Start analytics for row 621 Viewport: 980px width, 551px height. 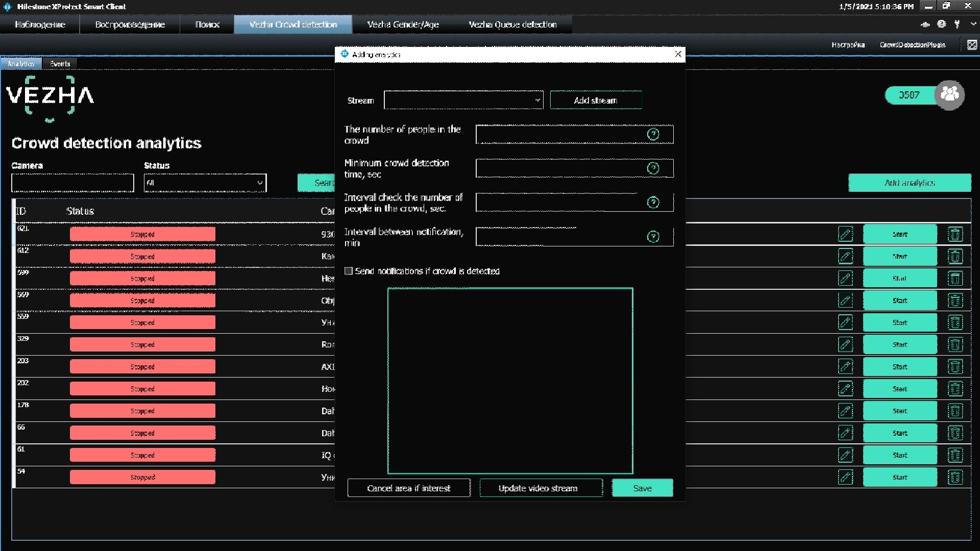[900, 234]
